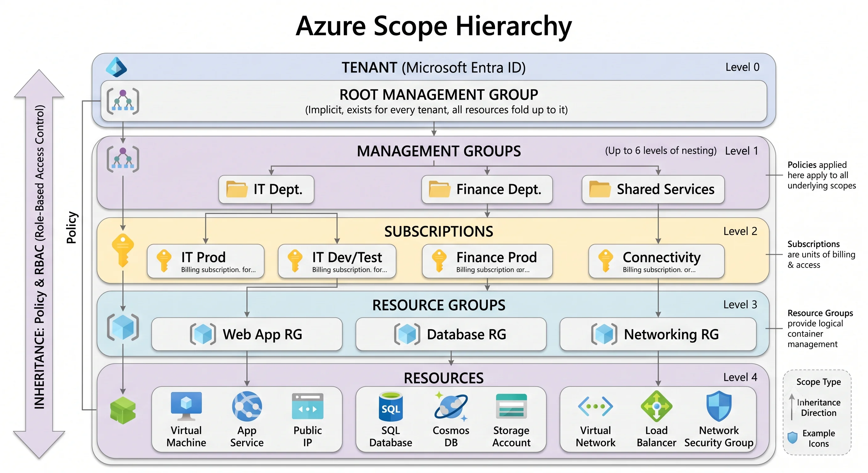This screenshot has width=868, height=473.
Task: Click the Microsoft Entra ID tenant icon
Action: tap(116, 67)
